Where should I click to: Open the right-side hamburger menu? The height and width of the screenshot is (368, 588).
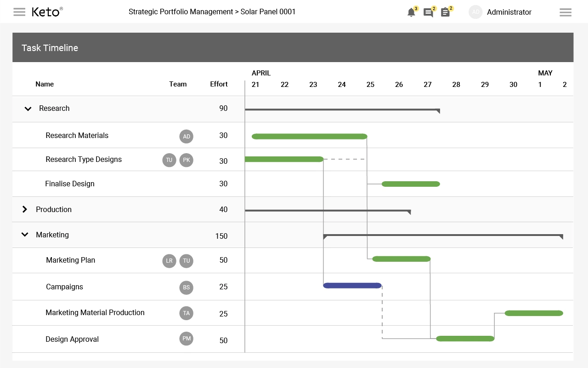565,12
